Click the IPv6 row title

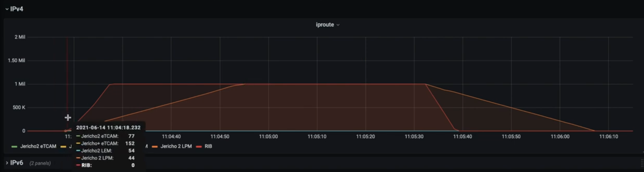click(x=16, y=163)
